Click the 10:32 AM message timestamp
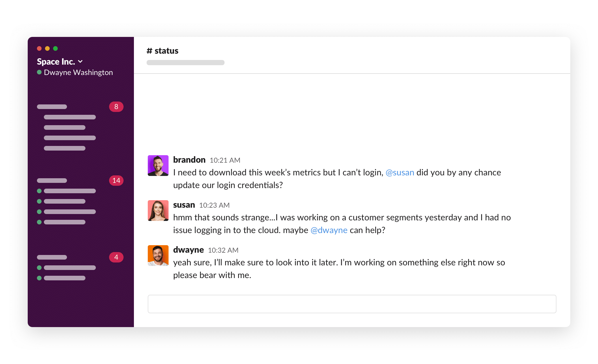Image resolution: width=598 pixels, height=364 pixels. coord(223,250)
